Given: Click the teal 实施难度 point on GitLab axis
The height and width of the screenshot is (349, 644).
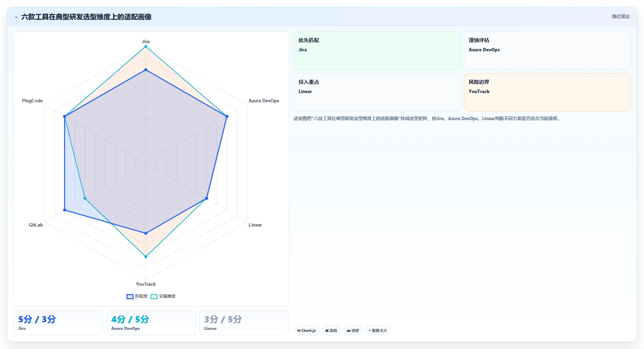Looking at the screenshot, I should tap(85, 198).
